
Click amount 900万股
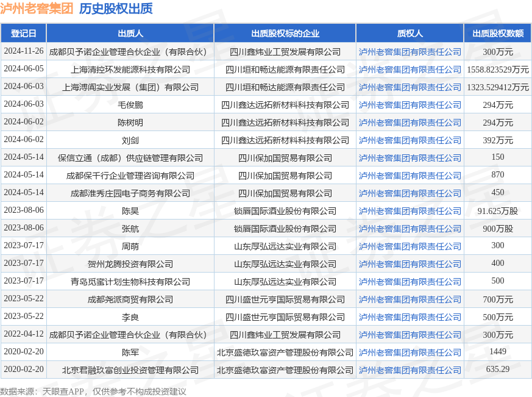[498, 229]
